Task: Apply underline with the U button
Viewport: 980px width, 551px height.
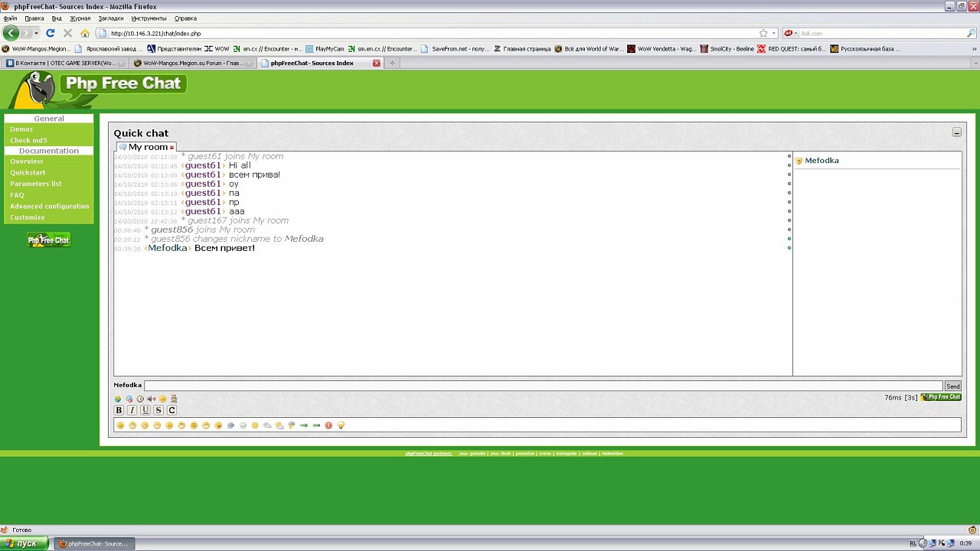Action: coord(145,410)
